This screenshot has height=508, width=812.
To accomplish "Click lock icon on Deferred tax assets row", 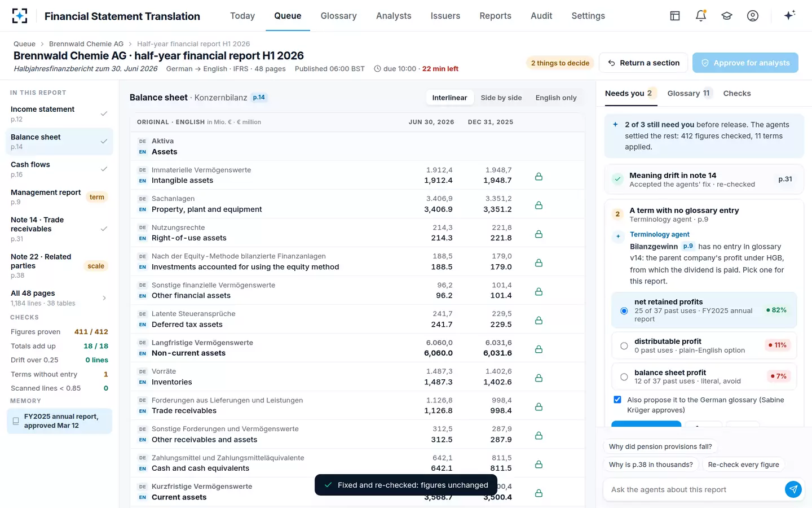I will click(539, 320).
